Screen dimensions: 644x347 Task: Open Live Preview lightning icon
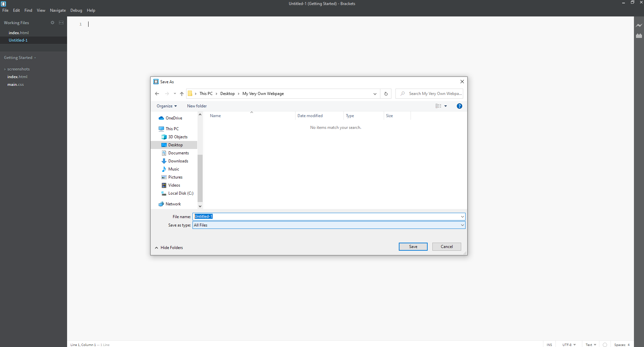click(639, 25)
